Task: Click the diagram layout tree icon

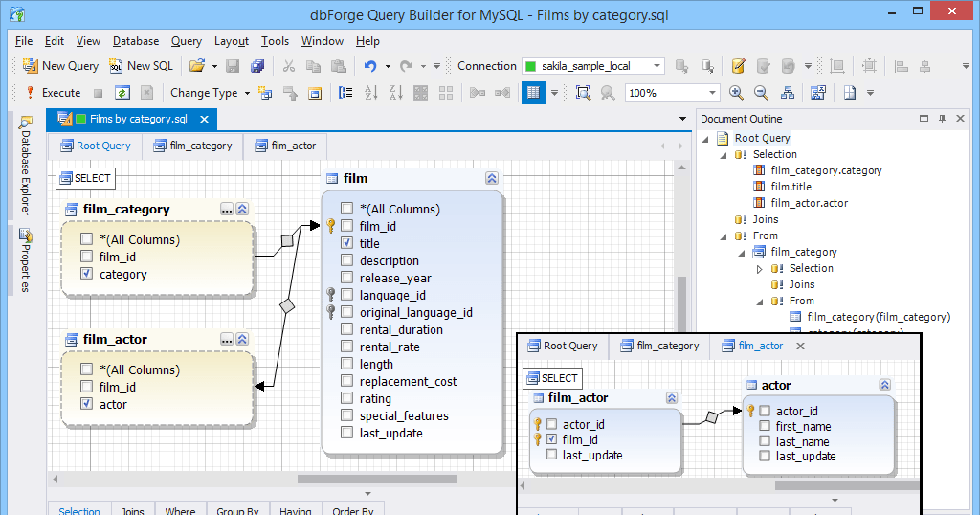Action: coord(788,93)
